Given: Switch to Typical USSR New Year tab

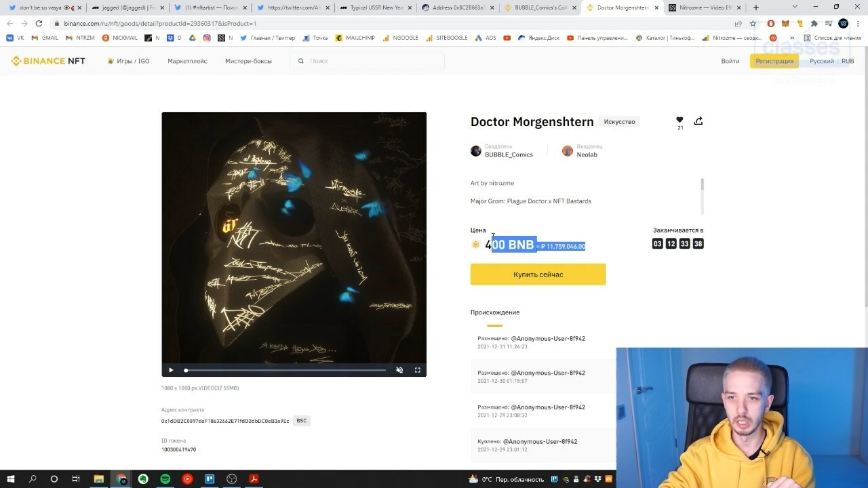Looking at the screenshot, I should tap(375, 7).
